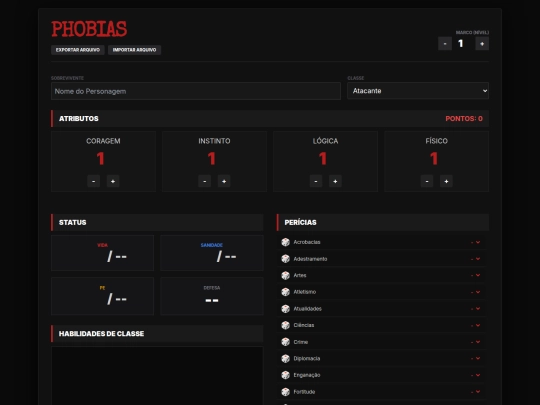Click the Exportar Arquivo button

[x=78, y=50]
